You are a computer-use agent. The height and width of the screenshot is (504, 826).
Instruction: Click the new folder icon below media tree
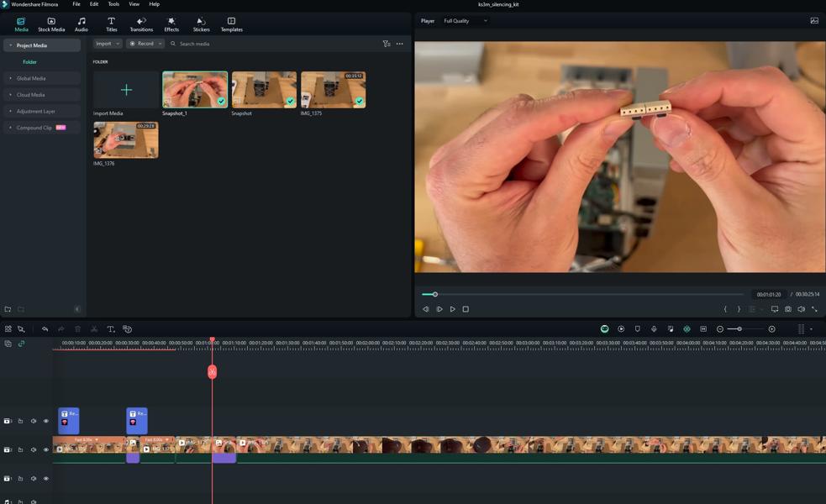8,309
